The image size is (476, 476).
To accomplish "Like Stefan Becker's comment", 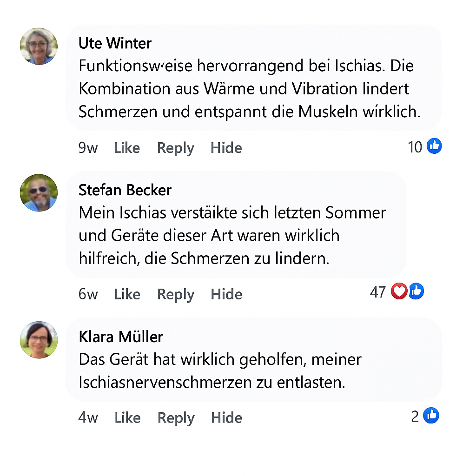I will click(x=127, y=294).
